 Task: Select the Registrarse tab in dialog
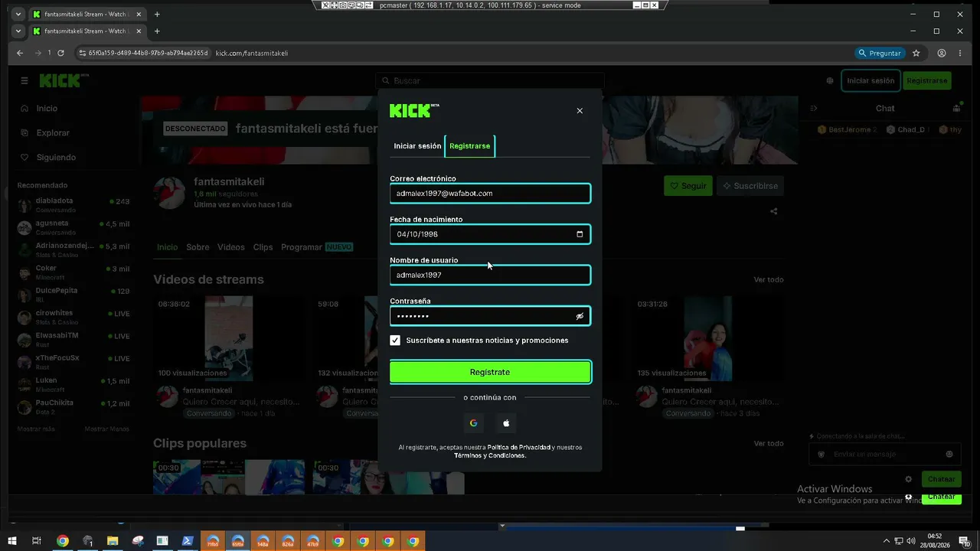pyautogui.click(x=470, y=146)
